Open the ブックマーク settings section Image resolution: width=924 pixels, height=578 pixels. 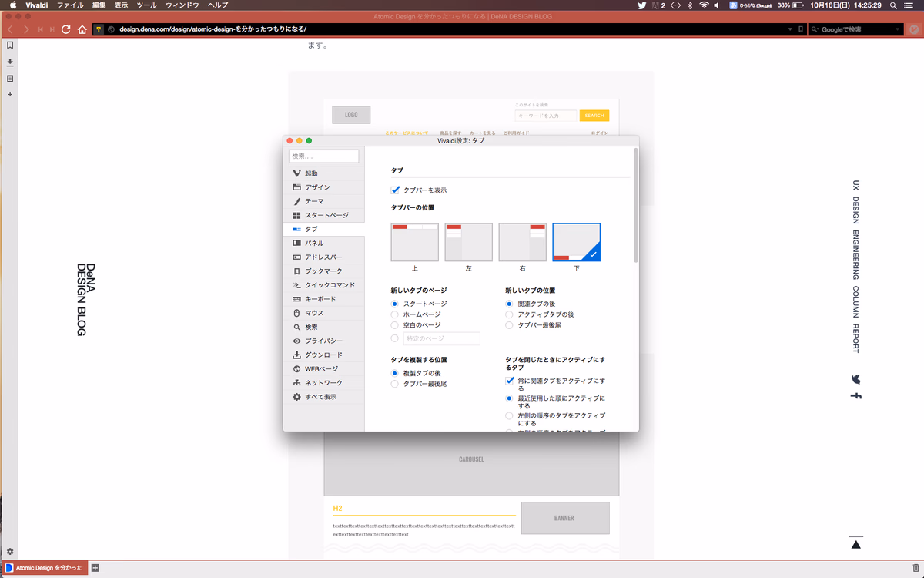(323, 271)
